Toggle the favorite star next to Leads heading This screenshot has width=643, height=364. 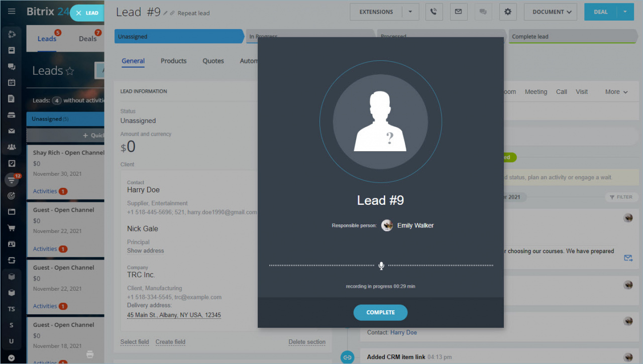(x=70, y=71)
